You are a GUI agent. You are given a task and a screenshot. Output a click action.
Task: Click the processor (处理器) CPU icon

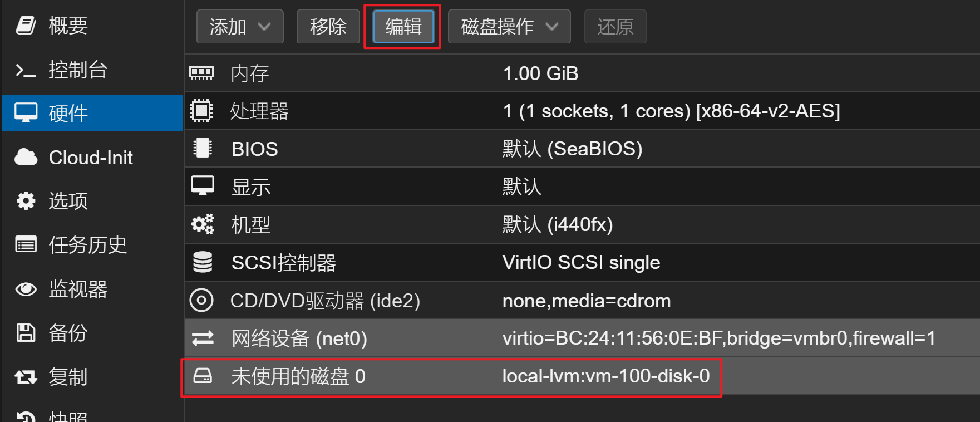201,111
